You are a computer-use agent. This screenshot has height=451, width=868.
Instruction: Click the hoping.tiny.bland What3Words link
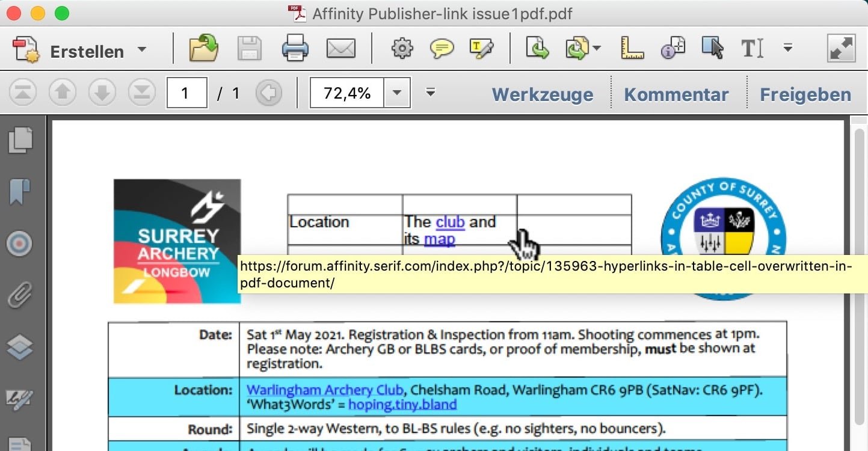tap(402, 405)
